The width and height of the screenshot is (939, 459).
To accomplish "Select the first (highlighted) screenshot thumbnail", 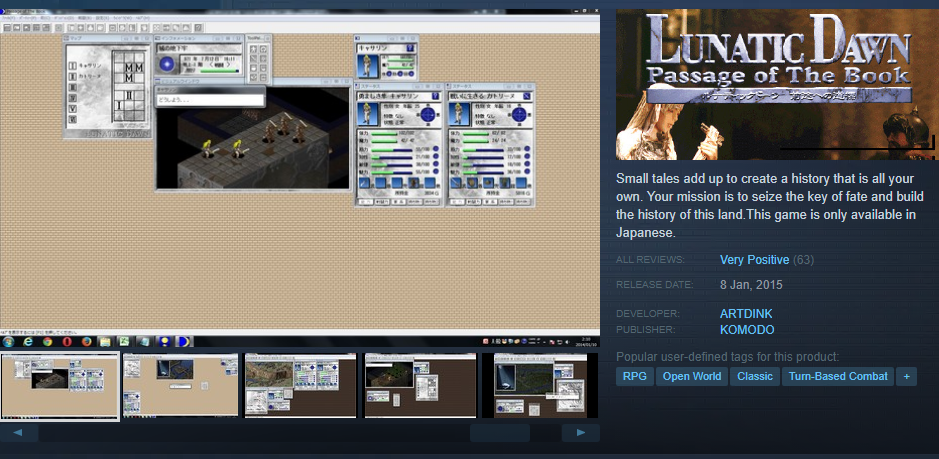I will [60, 386].
